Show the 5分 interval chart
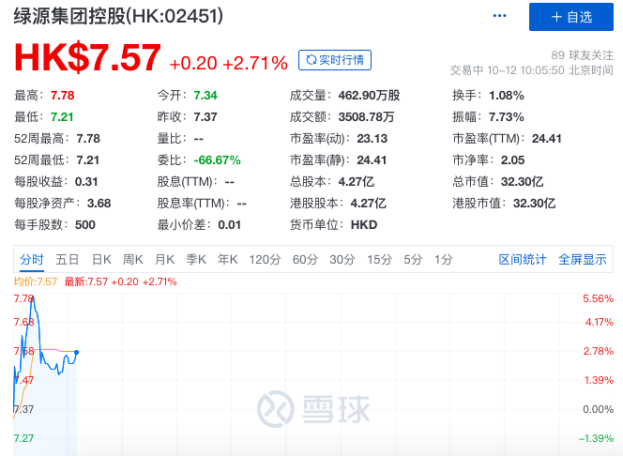 tap(413, 260)
